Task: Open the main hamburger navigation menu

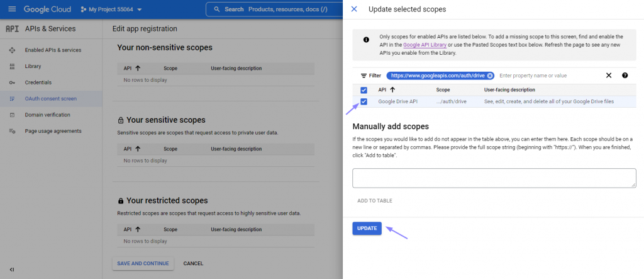Action: point(12,9)
